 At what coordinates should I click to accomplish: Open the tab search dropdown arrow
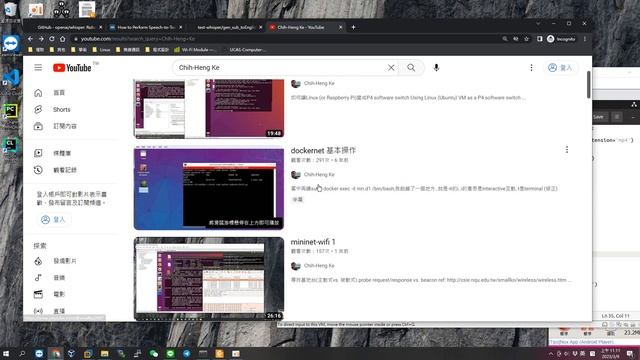(538, 24)
